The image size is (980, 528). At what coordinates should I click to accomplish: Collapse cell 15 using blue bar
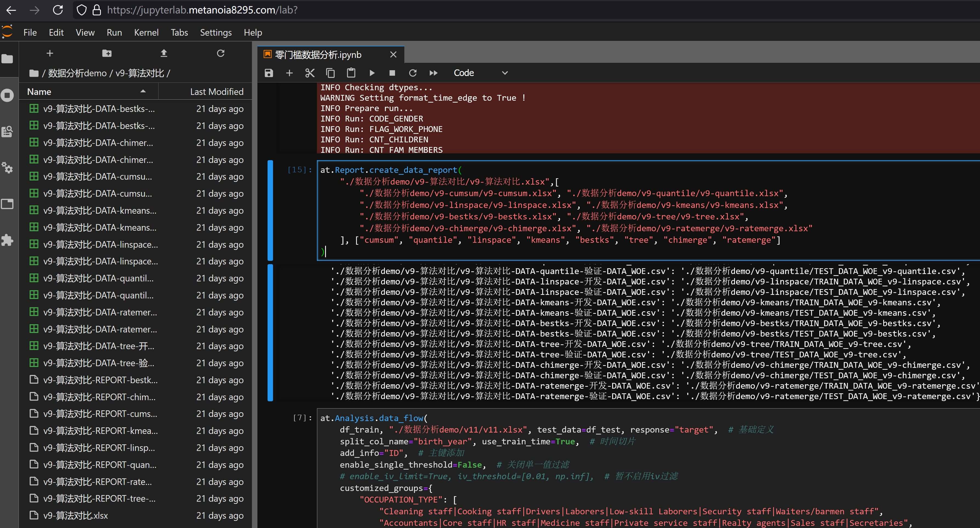point(270,210)
